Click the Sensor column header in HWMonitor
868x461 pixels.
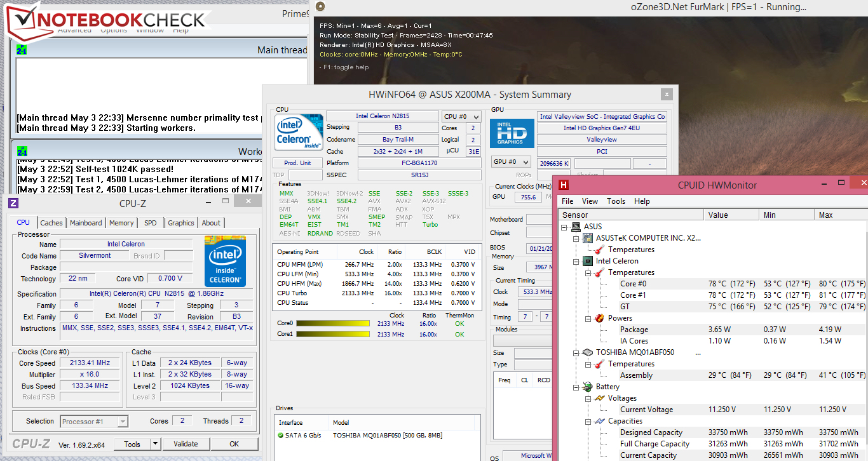[x=630, y=215]
